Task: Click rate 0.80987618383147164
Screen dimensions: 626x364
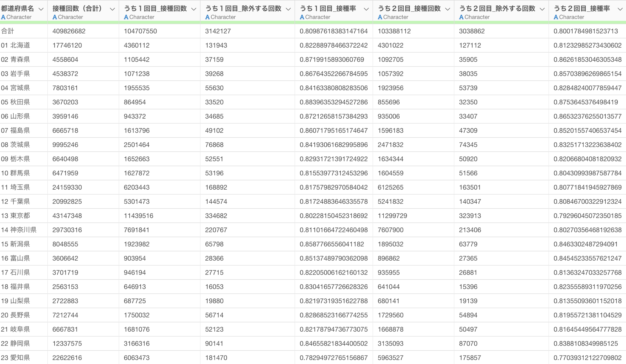Action: (x=334, y=31)
